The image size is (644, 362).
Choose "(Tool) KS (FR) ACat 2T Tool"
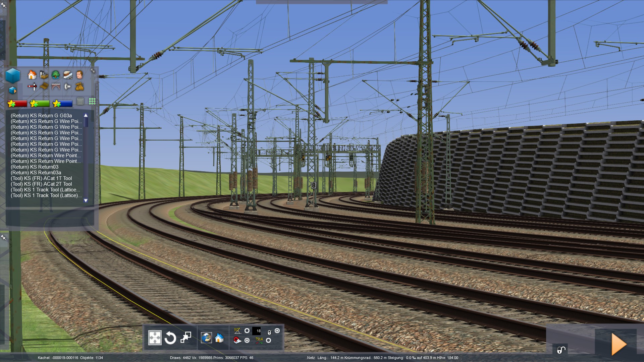click(x=41, y=184)
